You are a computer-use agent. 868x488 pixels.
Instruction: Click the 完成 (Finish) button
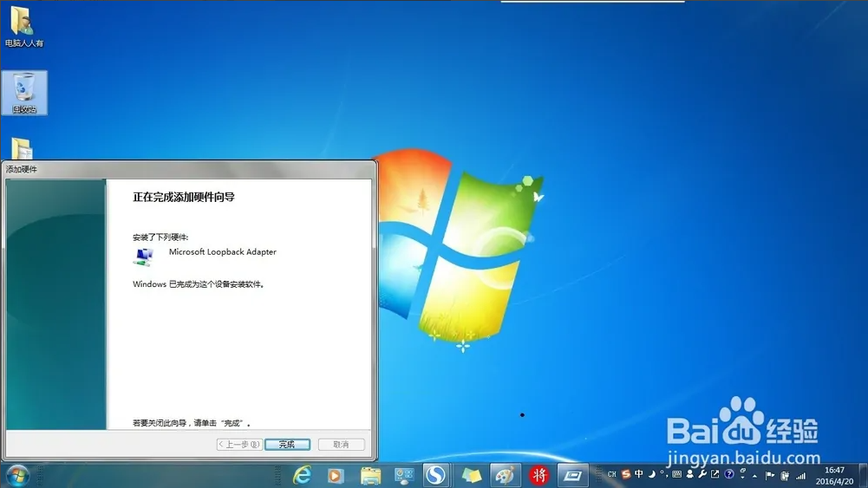287,445
